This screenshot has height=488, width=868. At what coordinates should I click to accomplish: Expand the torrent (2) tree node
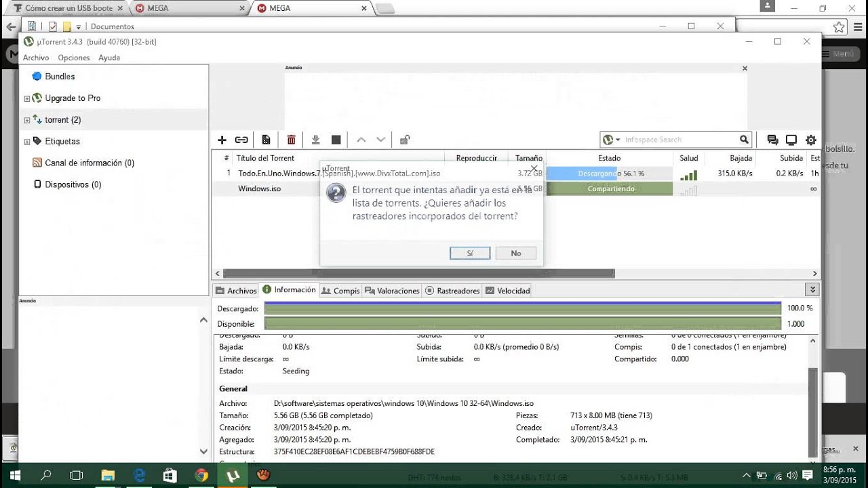(x=27, y=121)
